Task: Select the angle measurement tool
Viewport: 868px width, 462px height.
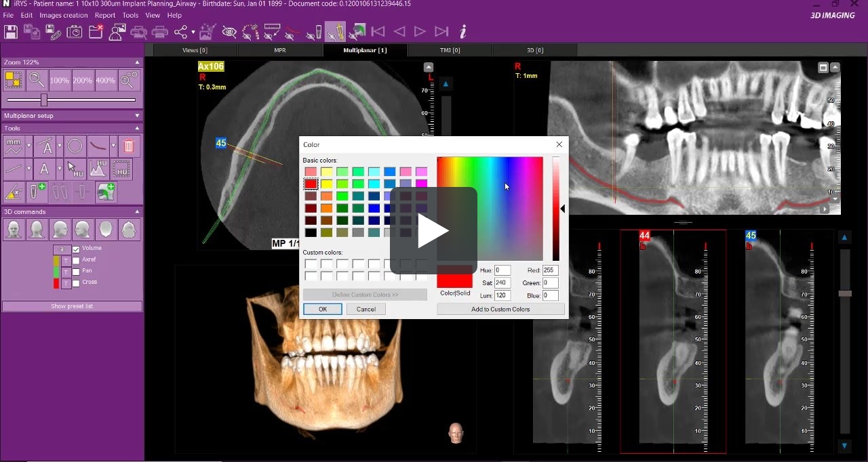Action: (14, 192)
